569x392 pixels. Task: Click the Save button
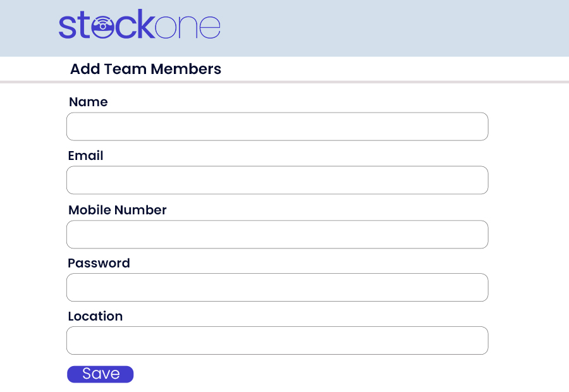(100, 374)
